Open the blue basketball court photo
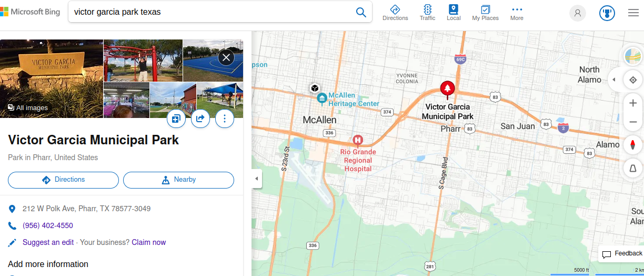The height and width of the screenshot is (276, 644). 213,61
